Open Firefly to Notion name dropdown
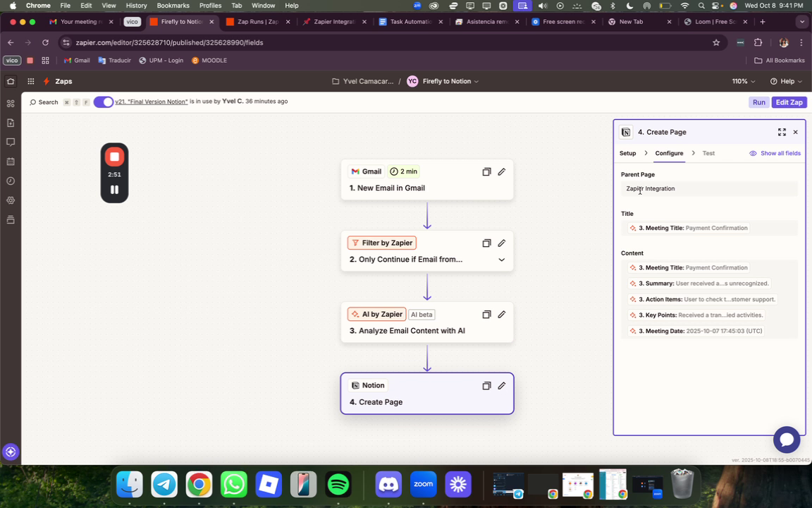The width and height of the screenshot is (812, 508). coord(450,81)
